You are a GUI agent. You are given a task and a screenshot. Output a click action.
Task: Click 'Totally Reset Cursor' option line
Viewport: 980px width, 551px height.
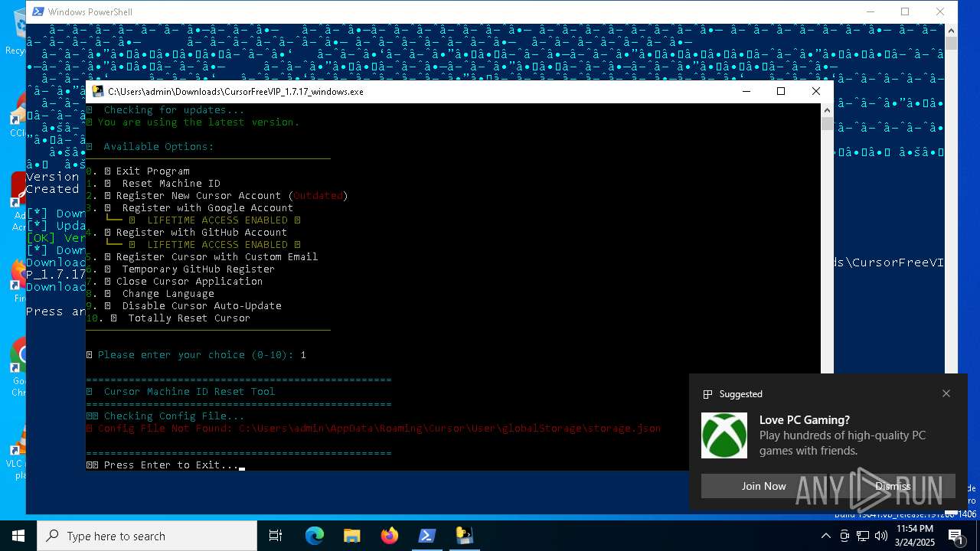pos(168,318)
